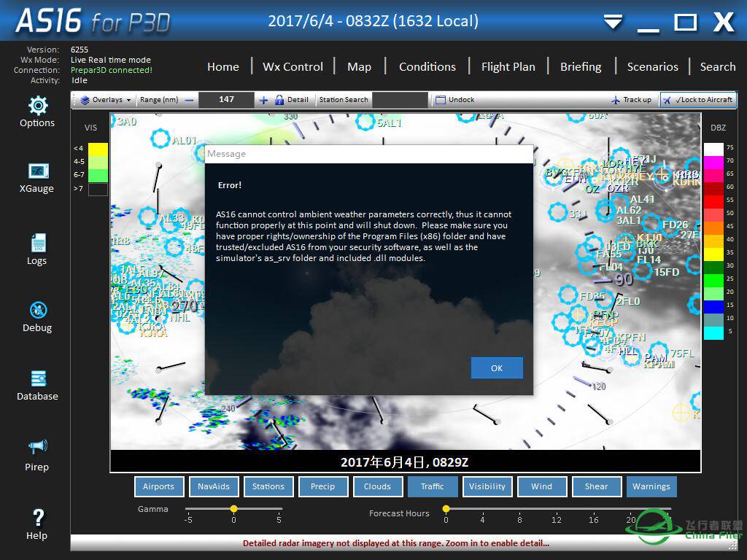This screenshot has width=747, height=560.
Task: Open the Flight Plan tab
Action: [508, 66]
